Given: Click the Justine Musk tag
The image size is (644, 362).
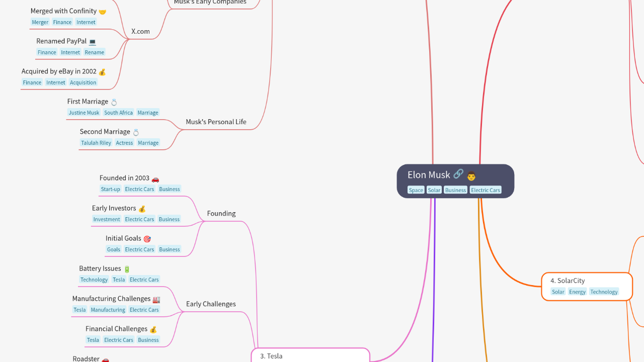Looking at the screenshot, I should [84, 113].
